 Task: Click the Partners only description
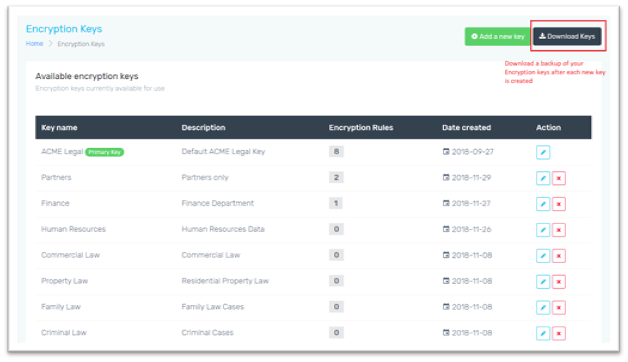pyautogui.click(x=205, y=177)
